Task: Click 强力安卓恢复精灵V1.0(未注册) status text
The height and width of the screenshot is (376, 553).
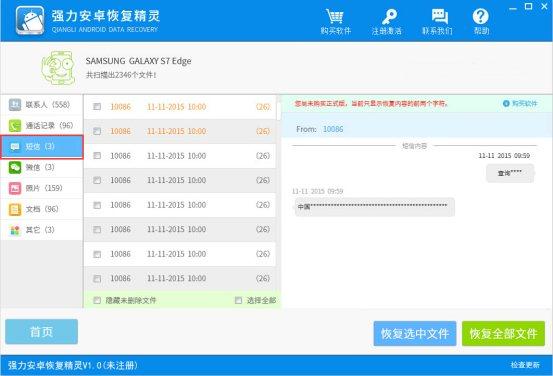Action: tap(73, 365)
